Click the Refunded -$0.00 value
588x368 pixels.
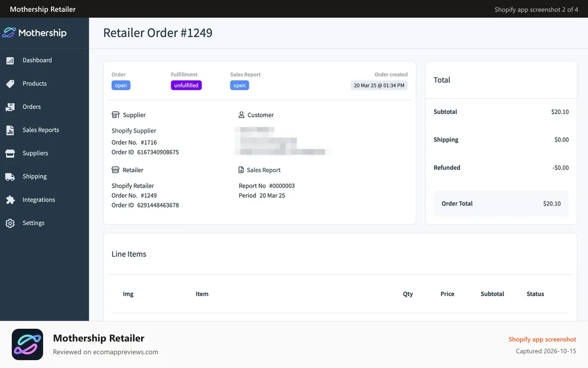tap(561, 168)
